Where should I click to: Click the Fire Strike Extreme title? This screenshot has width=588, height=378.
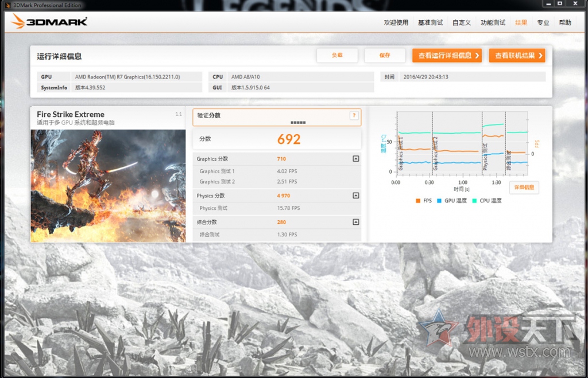point(71,114)
